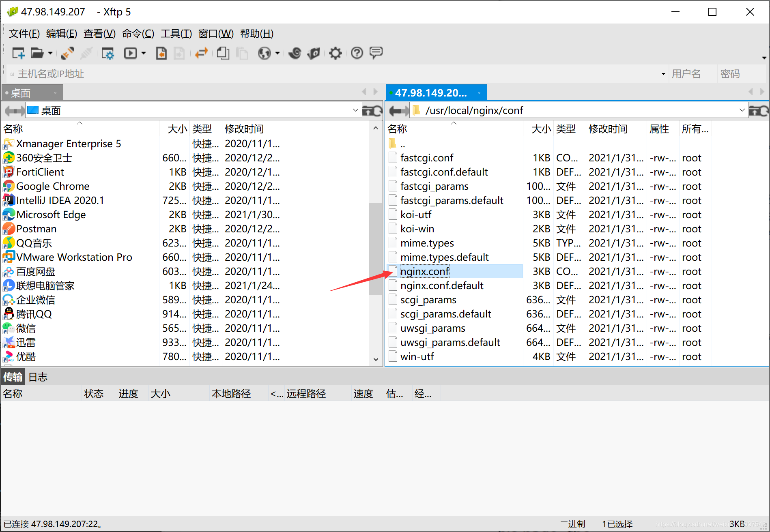Screen dimensions: 770x532
Task: Close the 47.98.149.20... remote tab
Action: [479, 93]
